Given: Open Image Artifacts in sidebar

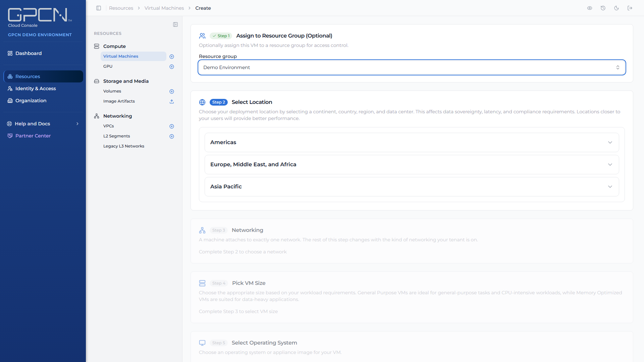Looking at the screenshot, I should (133, 101).
